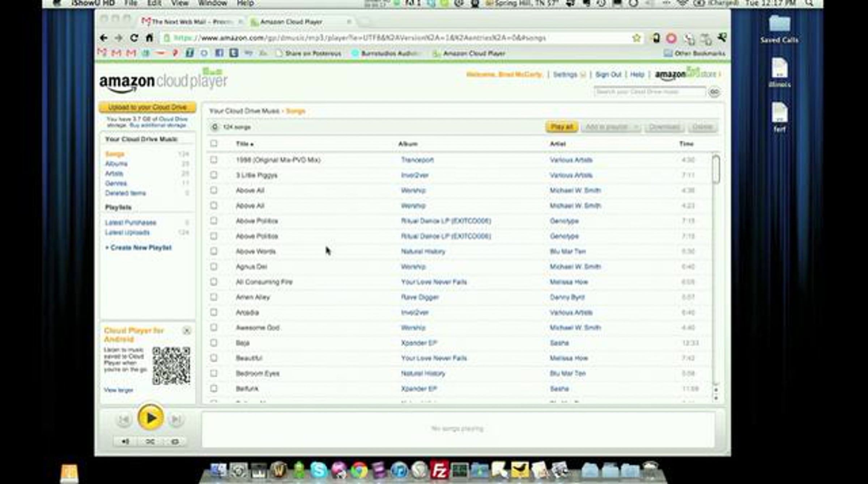868x484 pixels.
Task: Toggle shuffle in the player controls
Action: (150, 441)
